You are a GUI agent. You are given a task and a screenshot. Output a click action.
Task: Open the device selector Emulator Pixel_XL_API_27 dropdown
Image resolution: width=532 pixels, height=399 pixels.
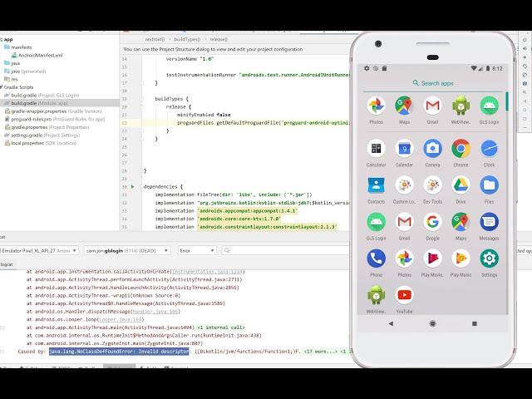pos(39,251)
